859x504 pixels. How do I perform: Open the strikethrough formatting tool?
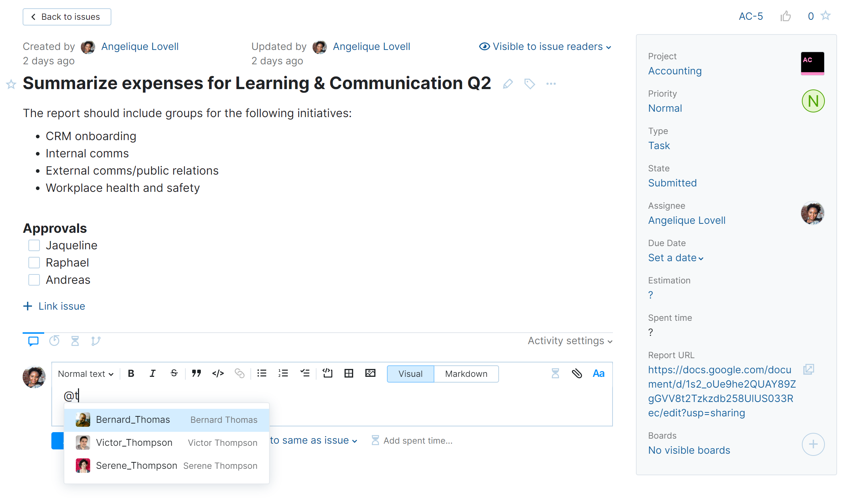[x=174, y=374]
